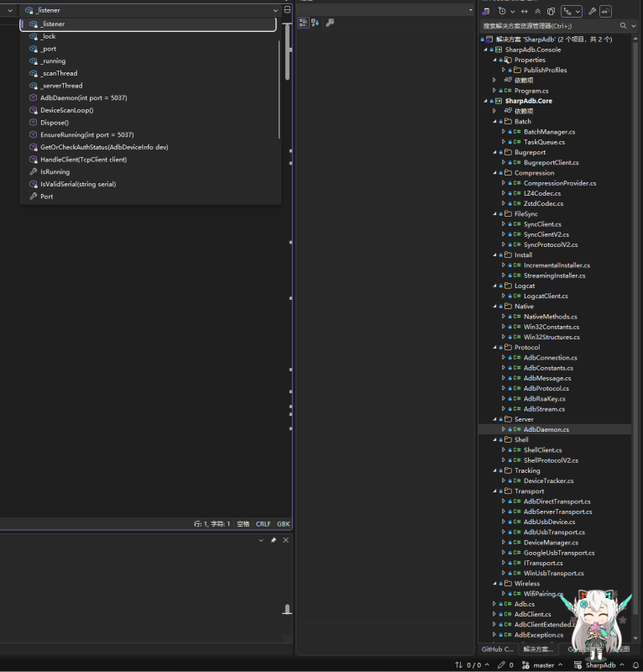Click the Collapse All icon in Solution Explorer
Viewport: 643px width, 672px height.
(538, 12)
